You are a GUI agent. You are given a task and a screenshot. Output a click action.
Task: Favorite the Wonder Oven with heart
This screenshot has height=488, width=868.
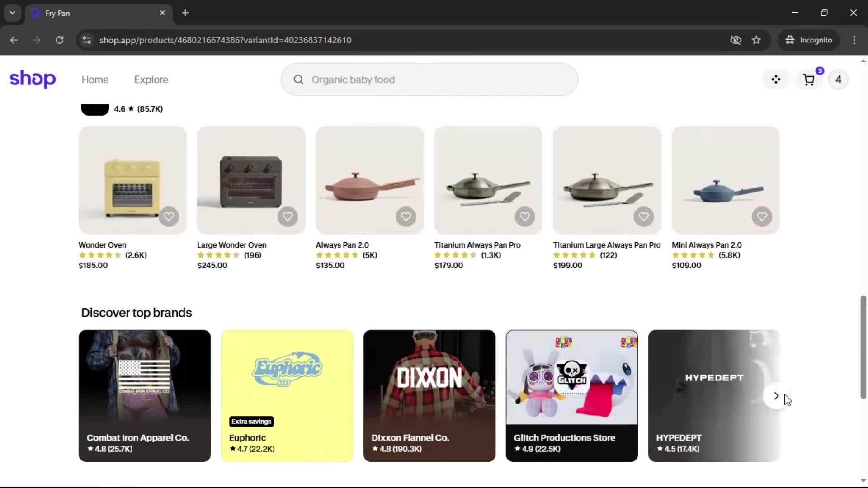pos(169,216)
